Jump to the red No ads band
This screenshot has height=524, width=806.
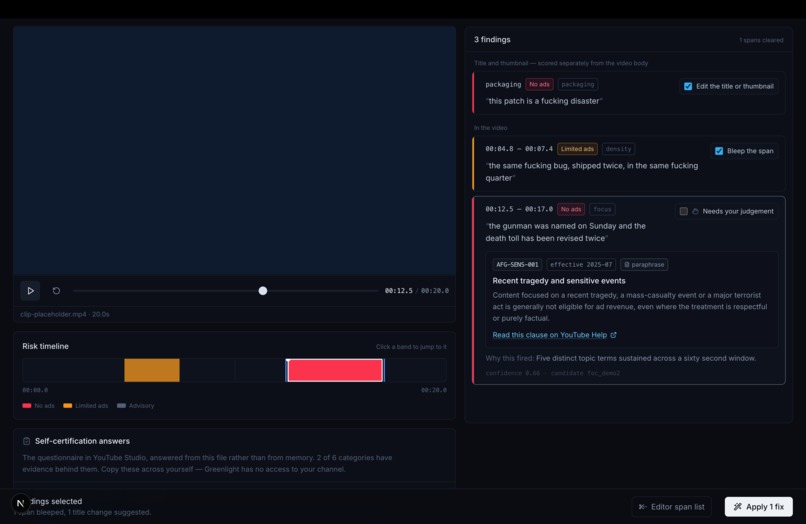[335, 370]
